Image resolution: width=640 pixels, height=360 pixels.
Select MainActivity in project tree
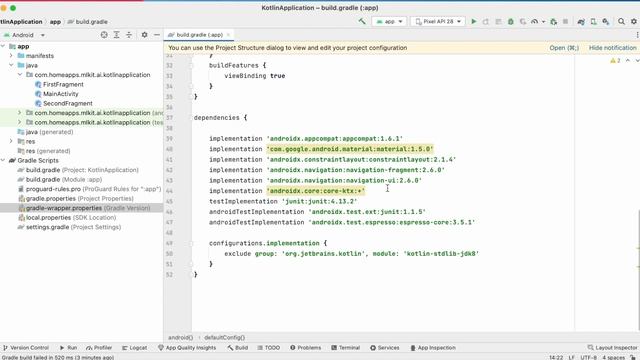click(60, 93)
